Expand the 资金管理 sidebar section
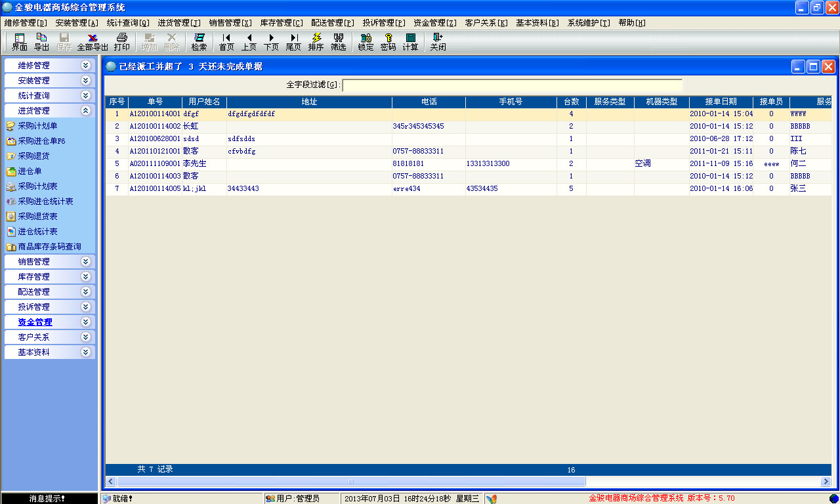The height and width of the screenshot is (504, 840). point(49,322)
